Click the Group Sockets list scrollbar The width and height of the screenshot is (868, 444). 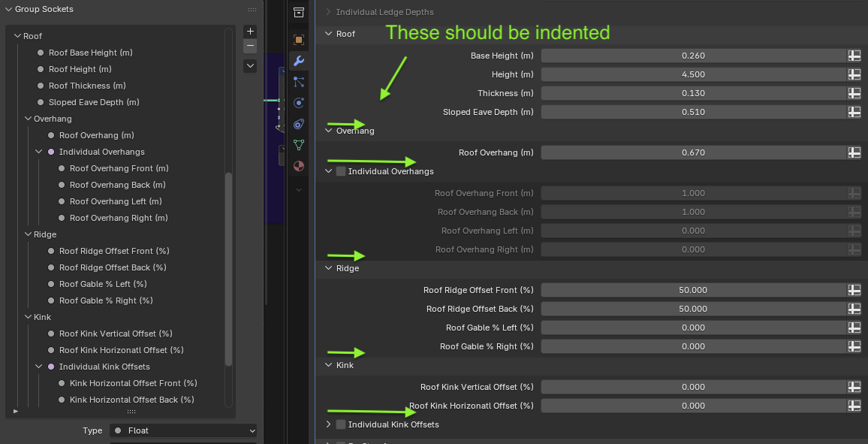[228, 269]
